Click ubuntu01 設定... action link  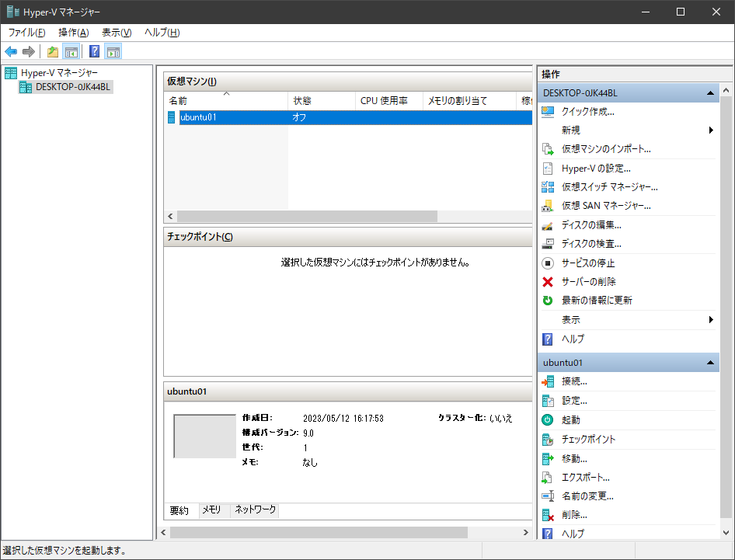tap(574, 401)
